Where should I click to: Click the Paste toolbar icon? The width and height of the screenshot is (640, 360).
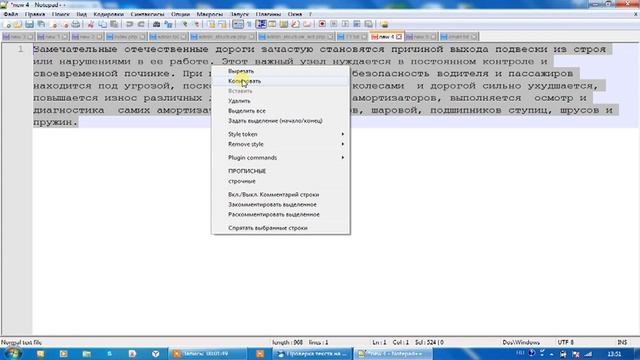pos(114,24)
